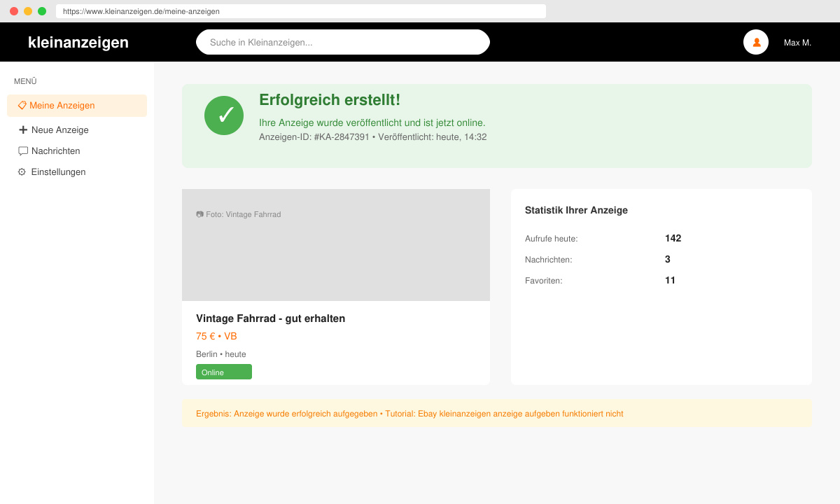The width and height of the screenshot is (840, 504).
Task: Click the Nachrichten count 3
Action: point(668,259)
